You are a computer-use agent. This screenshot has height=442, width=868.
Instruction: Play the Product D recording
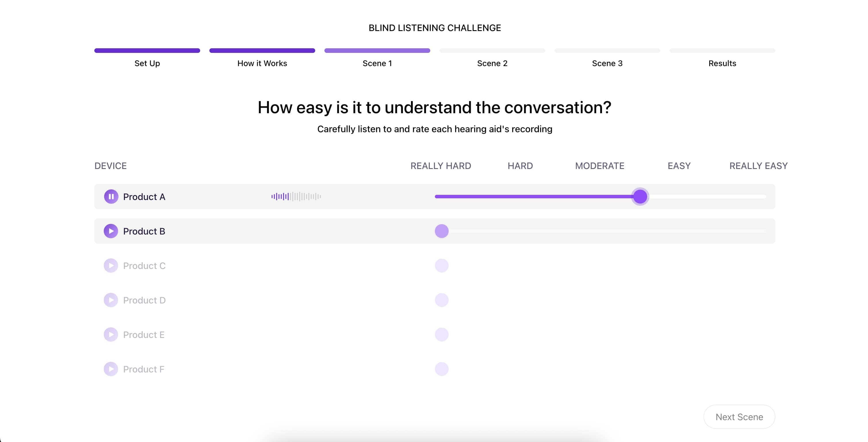point(111,300)
